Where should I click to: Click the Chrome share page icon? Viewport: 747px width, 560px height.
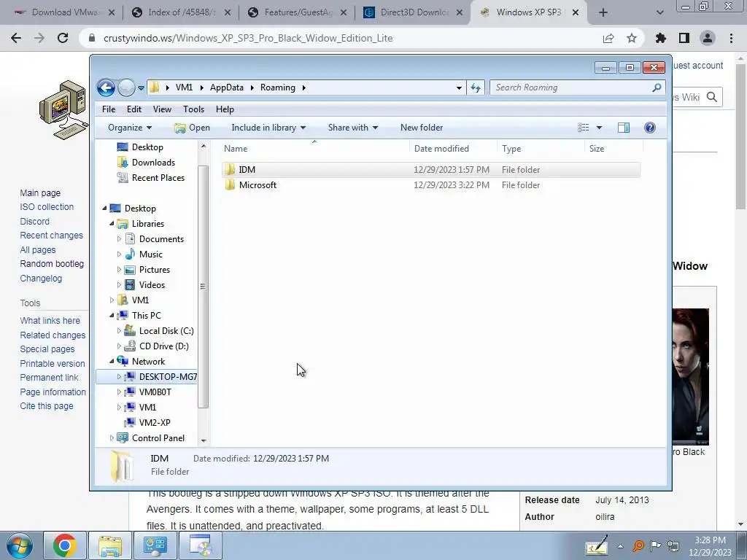(608, 38)
